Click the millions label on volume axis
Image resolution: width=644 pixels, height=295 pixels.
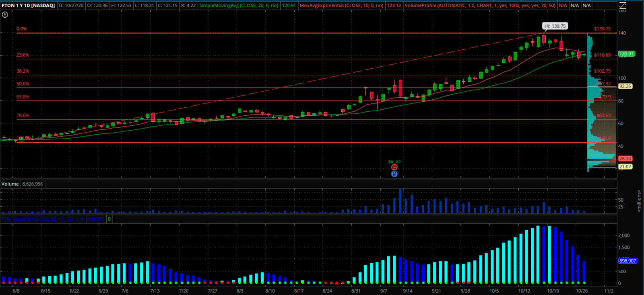tap(639, 201)
